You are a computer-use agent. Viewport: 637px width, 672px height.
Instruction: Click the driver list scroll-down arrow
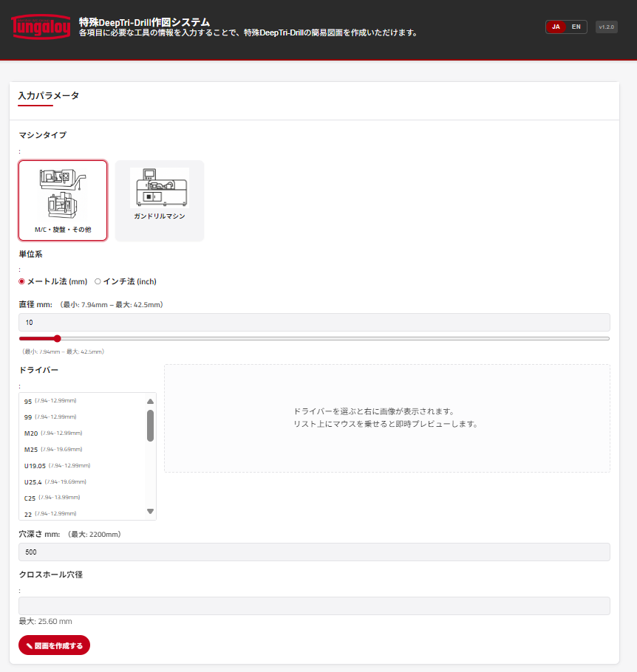coord(150,511)
